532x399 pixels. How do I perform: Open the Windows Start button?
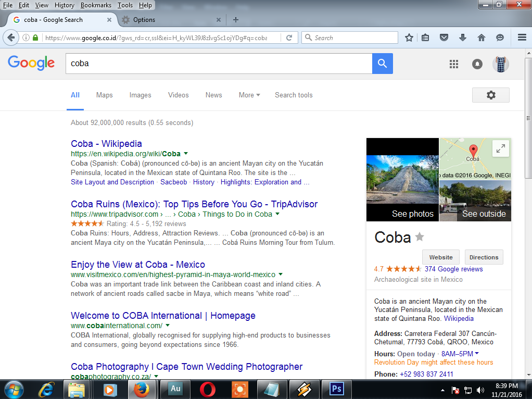click(14, 390)
